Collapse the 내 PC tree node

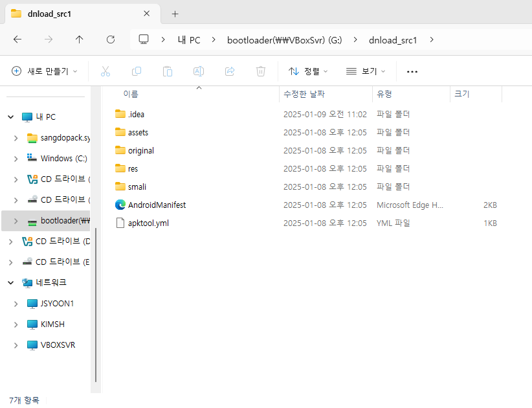tap(10, 117)
